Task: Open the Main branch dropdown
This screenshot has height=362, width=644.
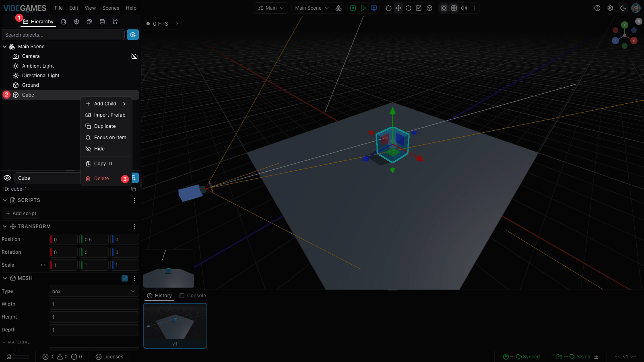Action: point(271,8)
